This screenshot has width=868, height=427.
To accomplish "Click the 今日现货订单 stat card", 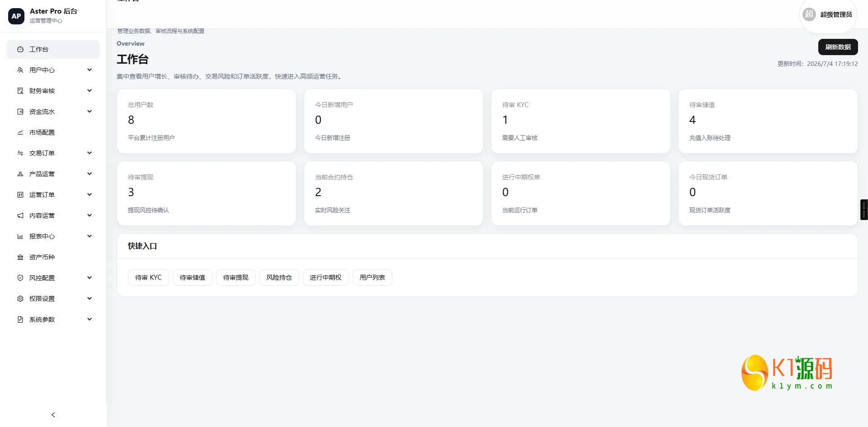I will tap(768, 193).
